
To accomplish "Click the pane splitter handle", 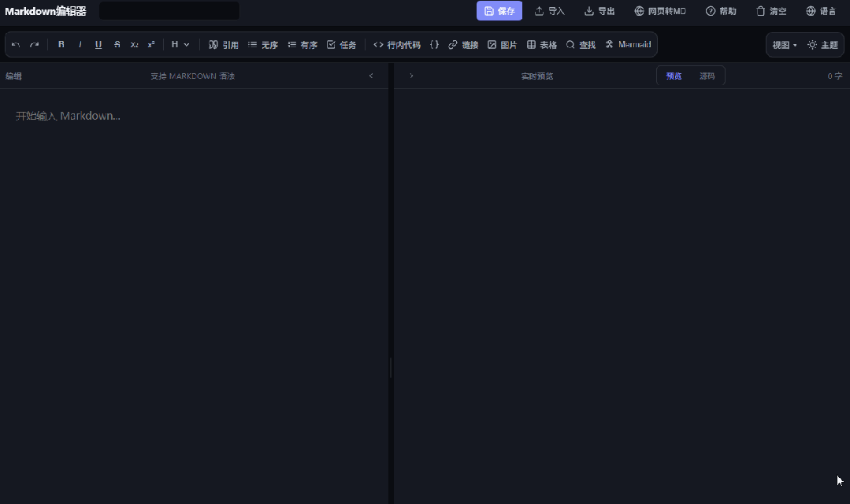I will point(391,368).
